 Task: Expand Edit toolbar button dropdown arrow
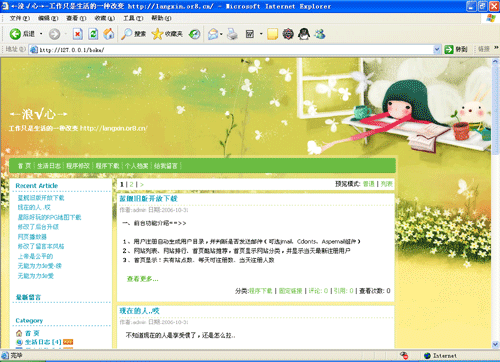pyautogui.click(x=261, y=34)
